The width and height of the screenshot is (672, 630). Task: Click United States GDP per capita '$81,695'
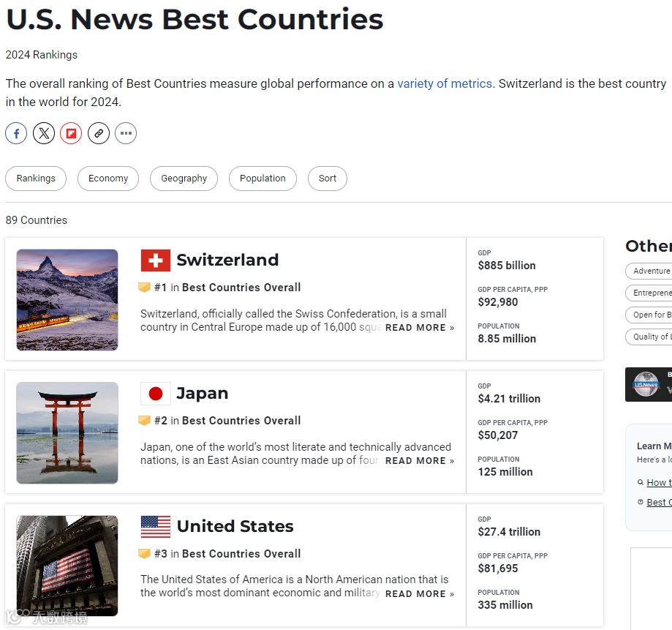[x=497, y=569]
